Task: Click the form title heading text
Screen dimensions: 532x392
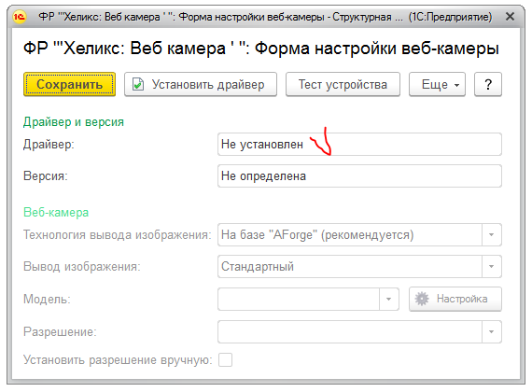Action: [x=261, y=49]
